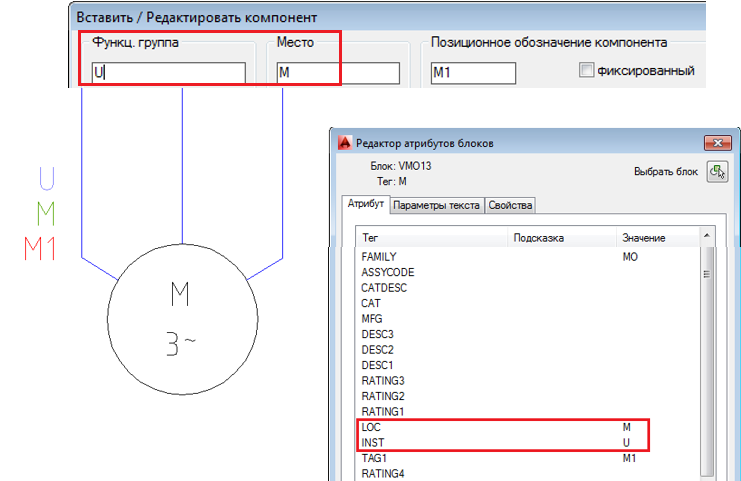Select the FAMILY attribute row
This screenshot has width=741, height=481.
[527, 257]
